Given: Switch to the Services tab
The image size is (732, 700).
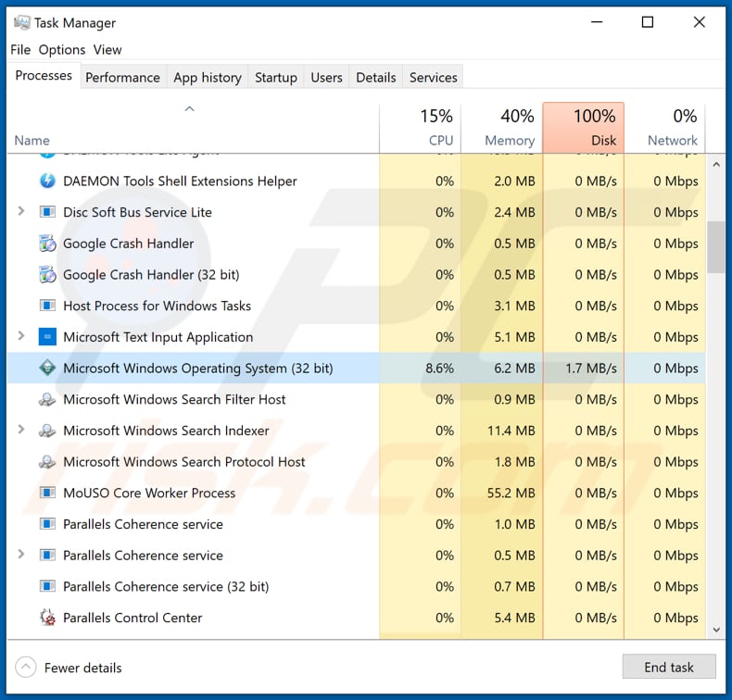Looking at the screenshot, I should (x=434, y=78).
